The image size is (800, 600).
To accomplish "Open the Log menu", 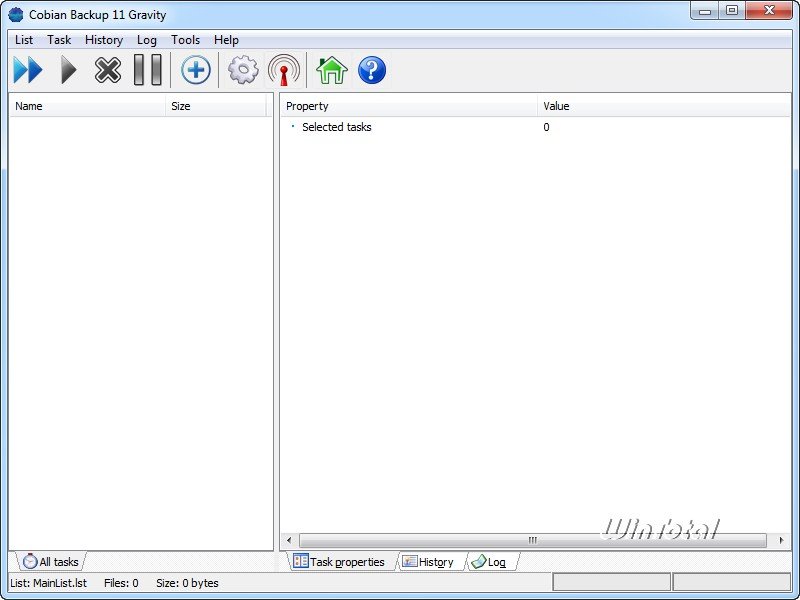I will point(146,40).
